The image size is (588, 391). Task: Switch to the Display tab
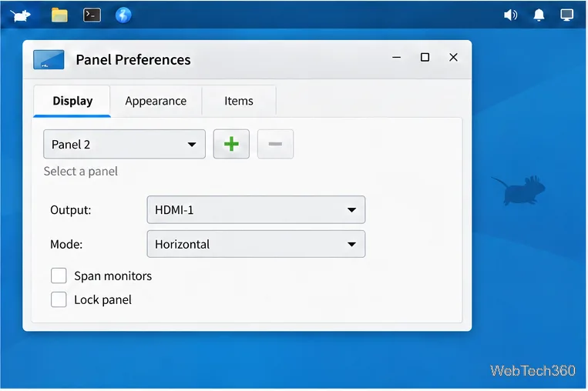(x=72, y=101)
